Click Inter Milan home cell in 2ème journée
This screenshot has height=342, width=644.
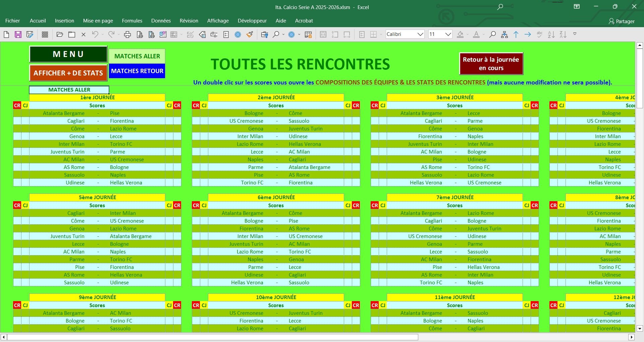click(250, 136)
